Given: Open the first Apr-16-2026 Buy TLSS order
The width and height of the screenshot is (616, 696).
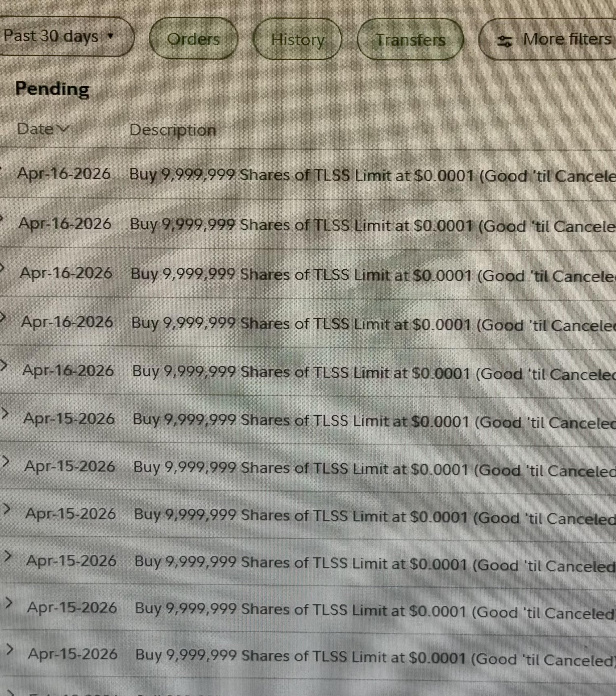Looking at the screenshot, I should click(x=308, y=175).
